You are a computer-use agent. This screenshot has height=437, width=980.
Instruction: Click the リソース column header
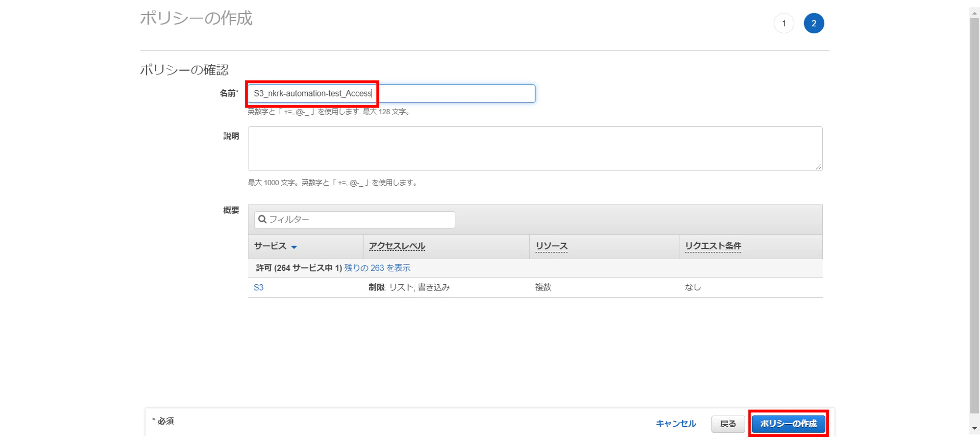click(551, 246)
